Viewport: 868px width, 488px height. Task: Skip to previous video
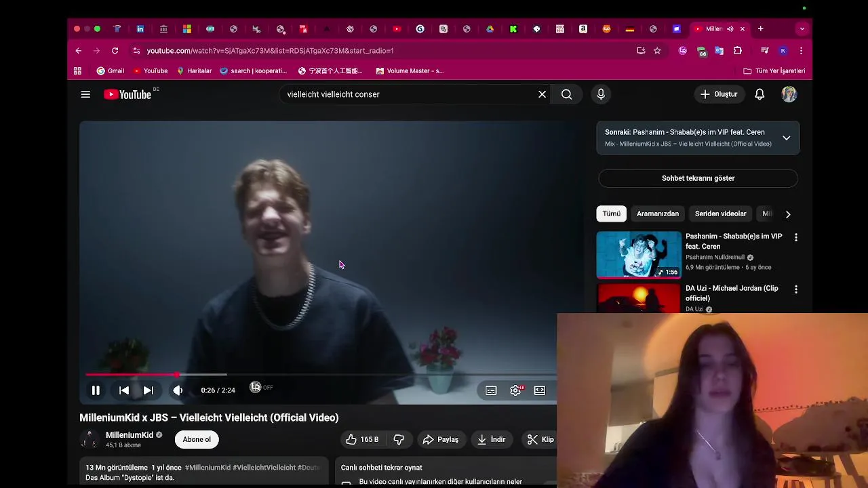124,390
